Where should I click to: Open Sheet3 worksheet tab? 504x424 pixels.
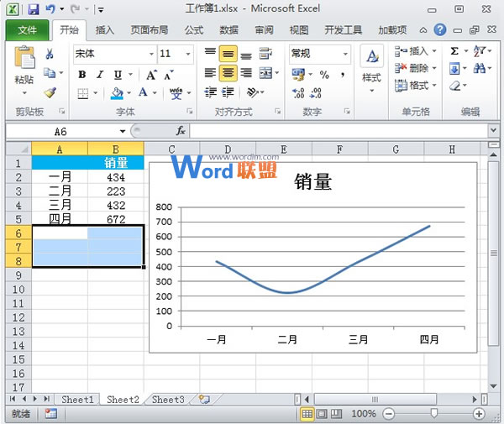pos(168,400)
